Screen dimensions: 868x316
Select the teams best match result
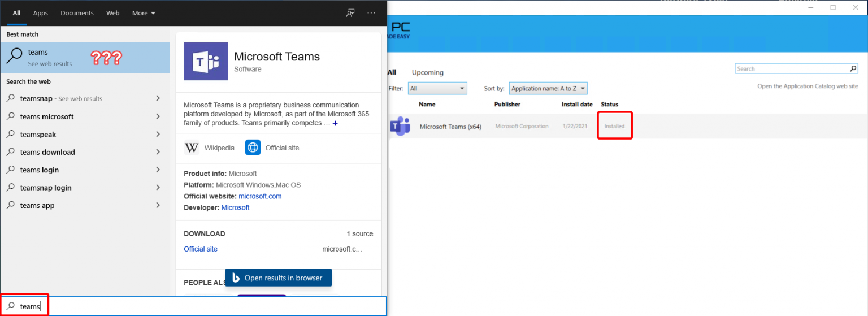coord(85,58)
